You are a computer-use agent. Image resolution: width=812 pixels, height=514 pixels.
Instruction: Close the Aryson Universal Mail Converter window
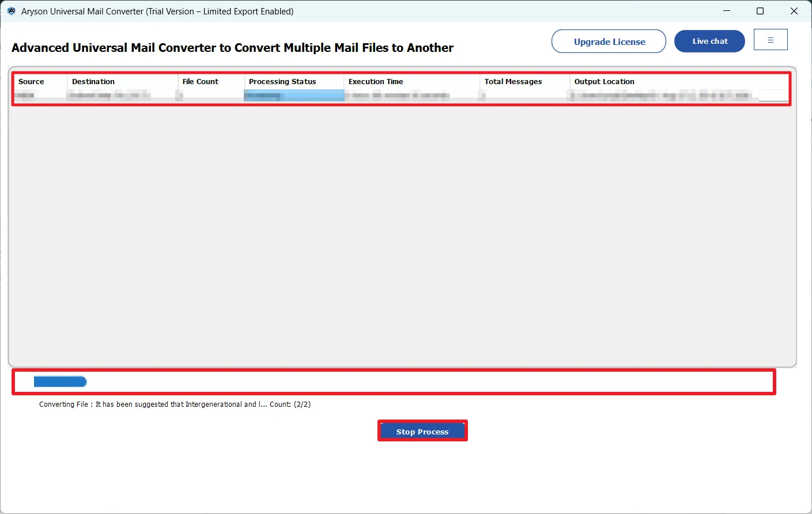tap(794, 11)
